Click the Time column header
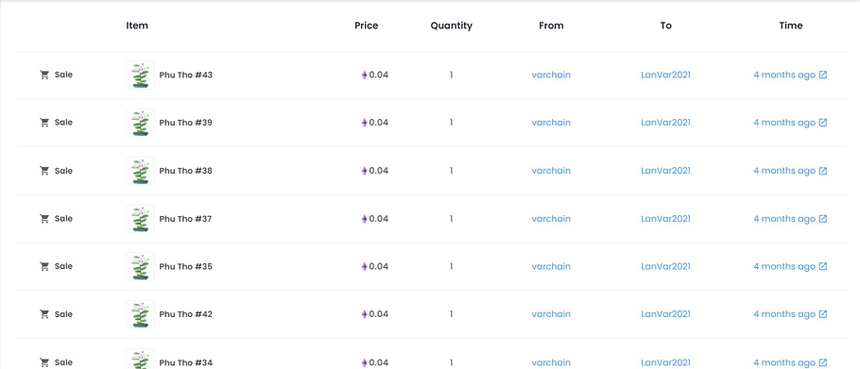860x369 pixels. [x=790, y=26]
